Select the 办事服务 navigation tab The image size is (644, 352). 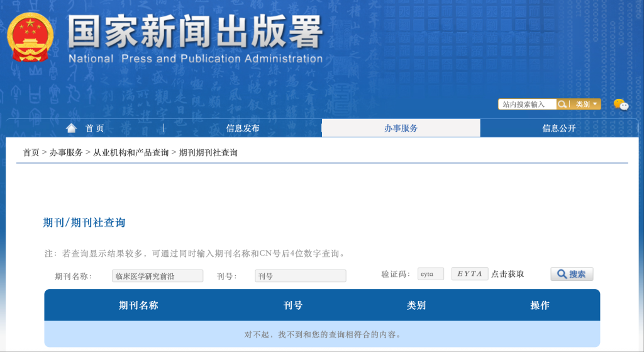[x=401, y=128]
